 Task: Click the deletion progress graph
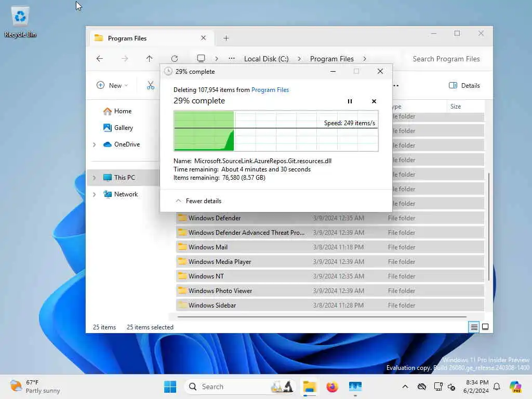tap(276, 130)
